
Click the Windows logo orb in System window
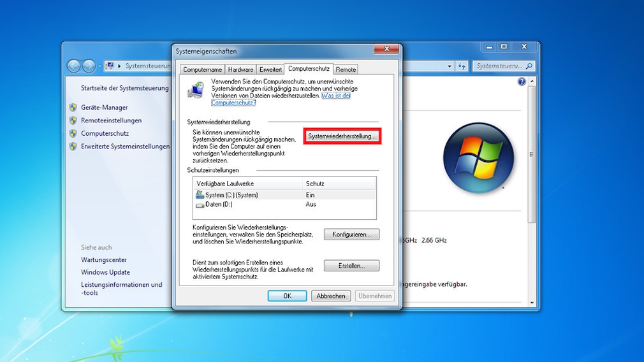pyautogui.click(x=478, y=157)
